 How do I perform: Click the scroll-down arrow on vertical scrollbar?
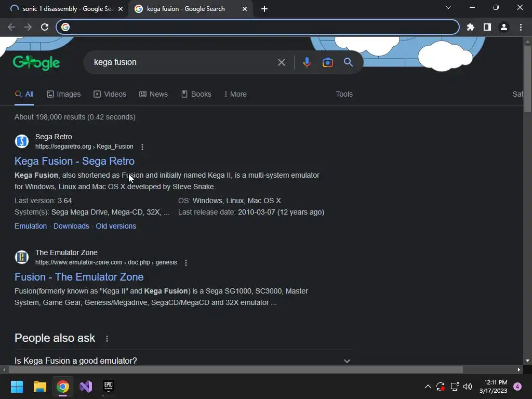527,361
